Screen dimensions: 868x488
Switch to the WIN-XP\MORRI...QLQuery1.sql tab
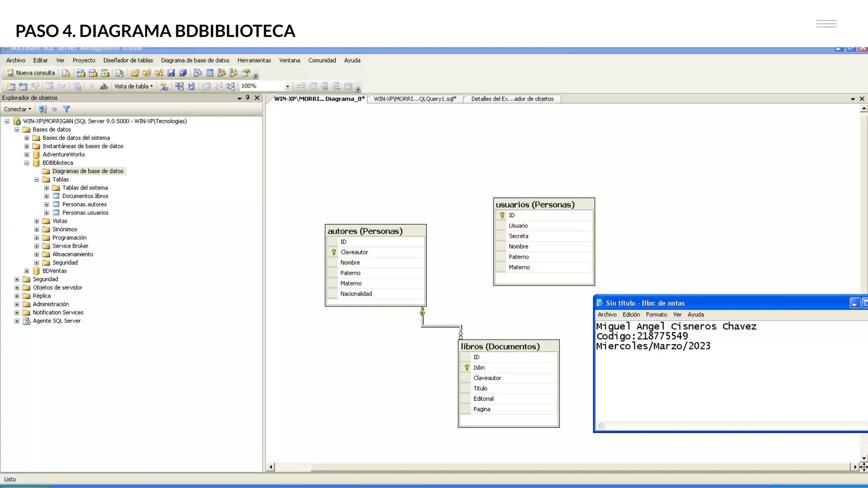[415, 99]
